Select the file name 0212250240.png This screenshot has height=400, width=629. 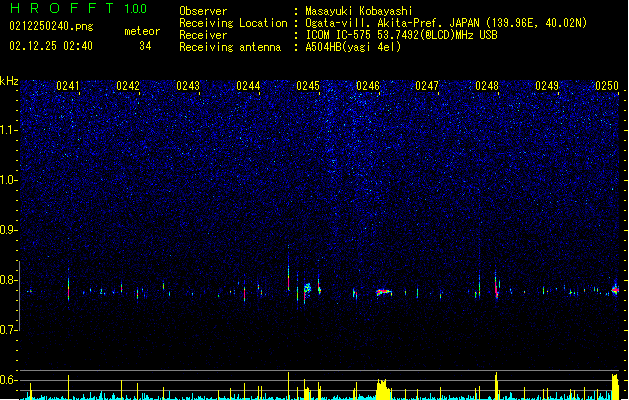click(x=51, y=26)
